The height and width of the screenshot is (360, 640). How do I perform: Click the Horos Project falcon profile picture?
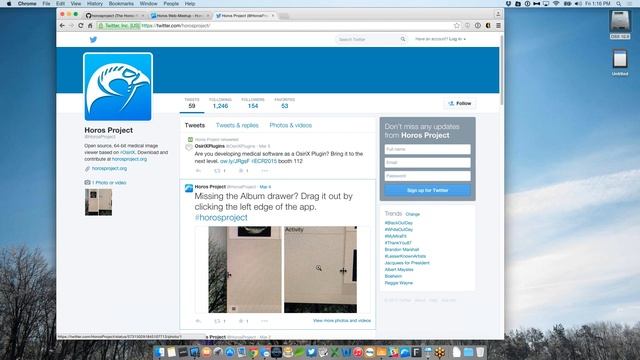pos(118,87)
